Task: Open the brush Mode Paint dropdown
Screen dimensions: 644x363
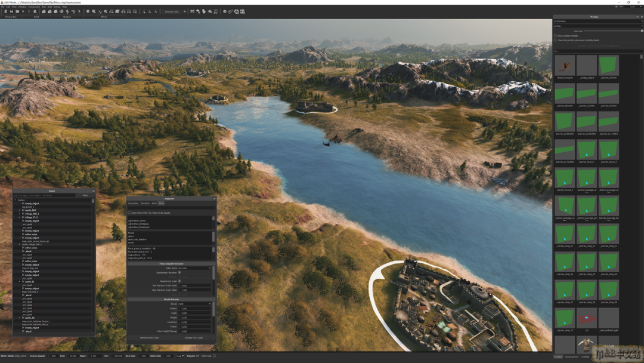Action: pyautogui.click(x=194, y=304)
